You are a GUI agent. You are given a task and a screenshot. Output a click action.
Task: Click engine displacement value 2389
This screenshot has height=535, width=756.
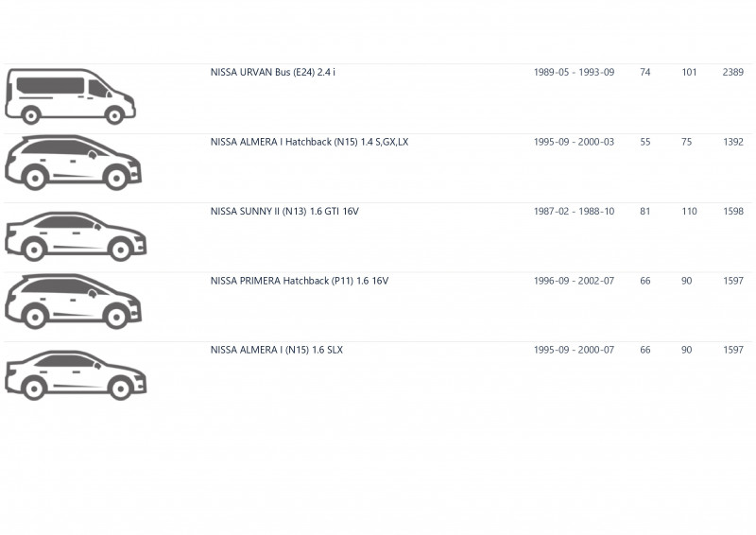pyautogui.click(x=733, y=73)
